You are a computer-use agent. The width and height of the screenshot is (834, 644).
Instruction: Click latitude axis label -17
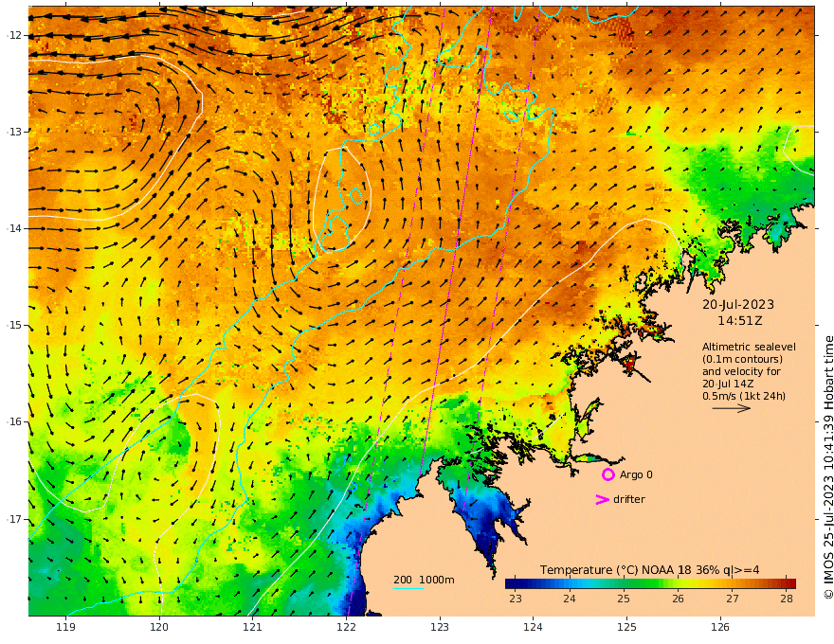click(x=14, y=519)
